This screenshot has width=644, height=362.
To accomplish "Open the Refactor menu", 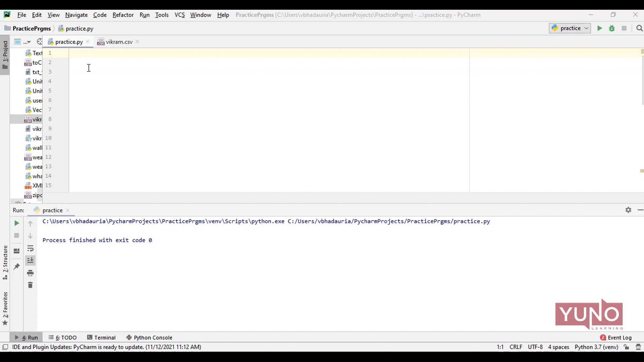I will 123,15.
